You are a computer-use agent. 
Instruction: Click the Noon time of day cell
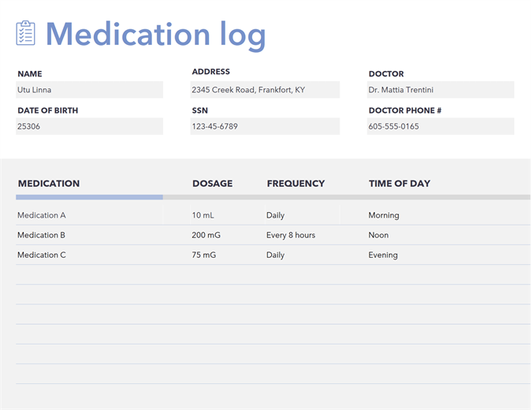tap(379, 235)
